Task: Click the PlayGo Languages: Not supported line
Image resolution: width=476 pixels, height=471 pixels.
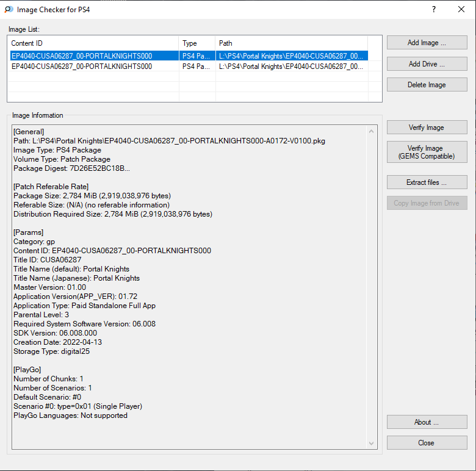Action: click(x=70, y=415)
